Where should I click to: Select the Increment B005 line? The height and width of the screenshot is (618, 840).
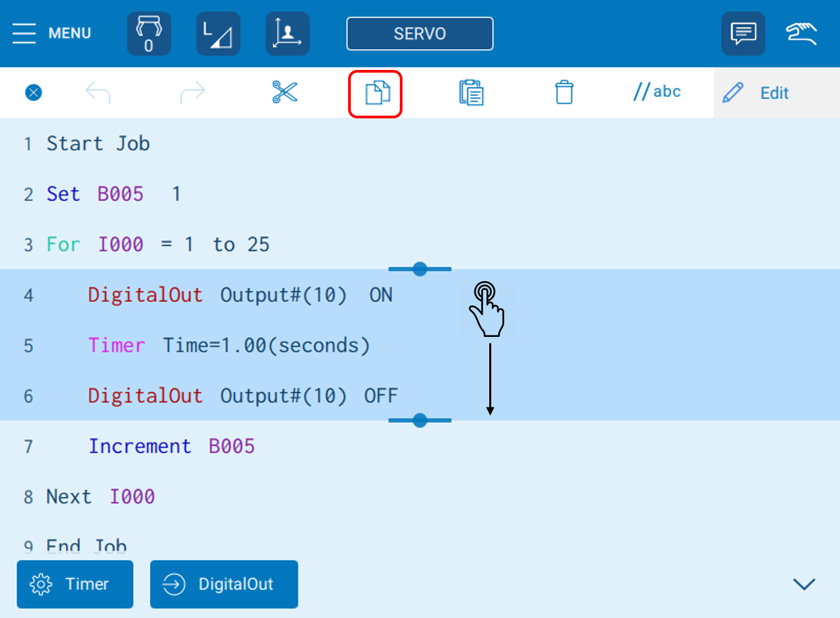tap(420, 446)
